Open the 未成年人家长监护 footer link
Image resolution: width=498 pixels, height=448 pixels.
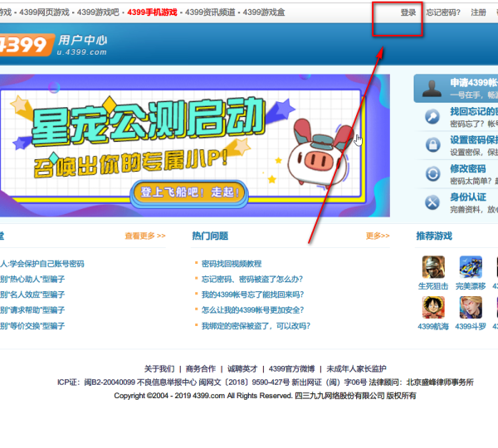(356, 369)
